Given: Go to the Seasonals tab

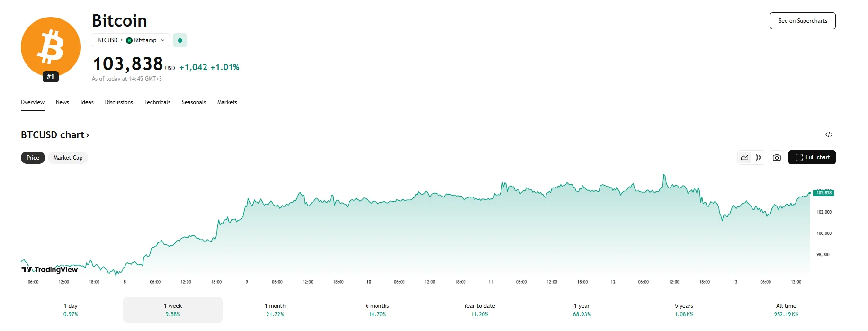Looking at the screenshot, I should click(x=194, y=102).
